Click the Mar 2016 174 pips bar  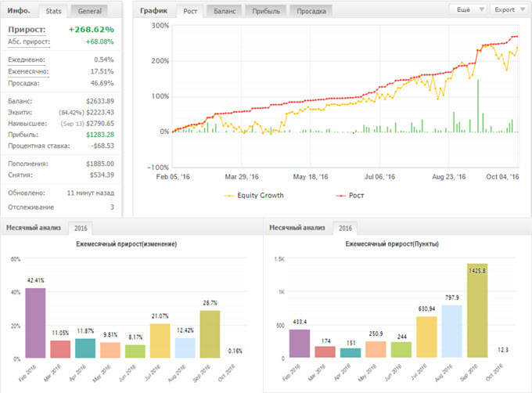coord(325,352)
